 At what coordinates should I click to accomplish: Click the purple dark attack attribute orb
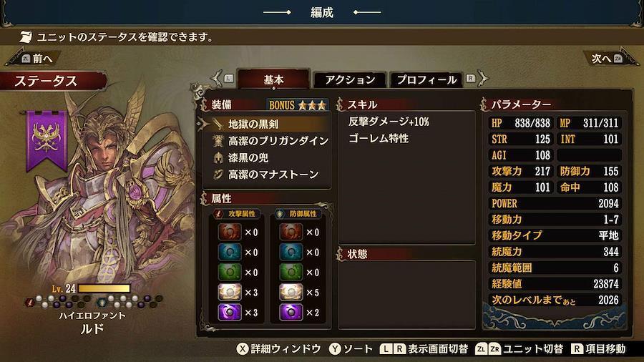229,313
